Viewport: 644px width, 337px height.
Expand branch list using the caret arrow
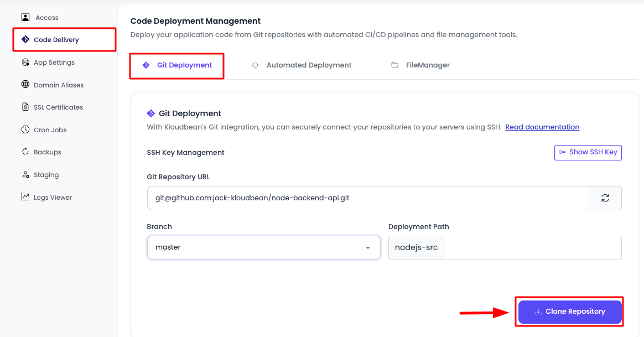pos(368,248)
